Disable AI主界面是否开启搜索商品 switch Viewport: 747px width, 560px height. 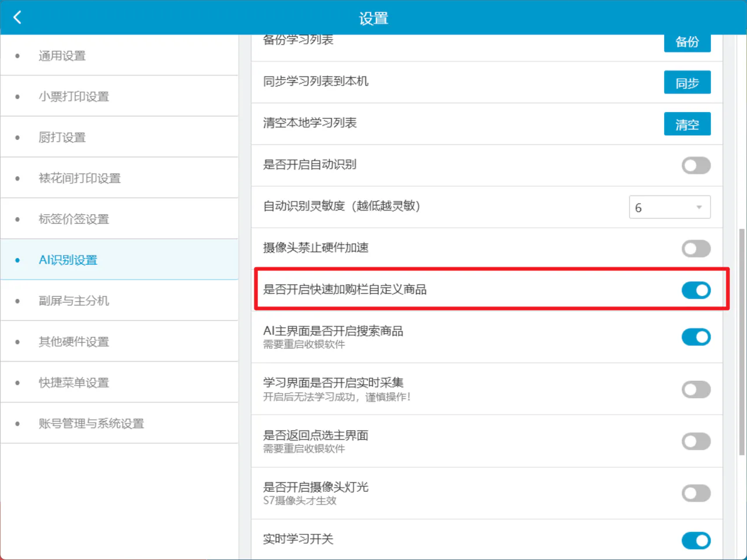pos(696,337)
